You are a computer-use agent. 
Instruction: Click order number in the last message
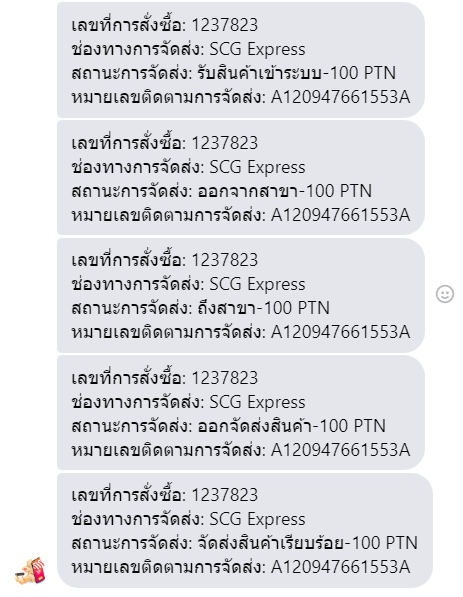coord(225,495)
